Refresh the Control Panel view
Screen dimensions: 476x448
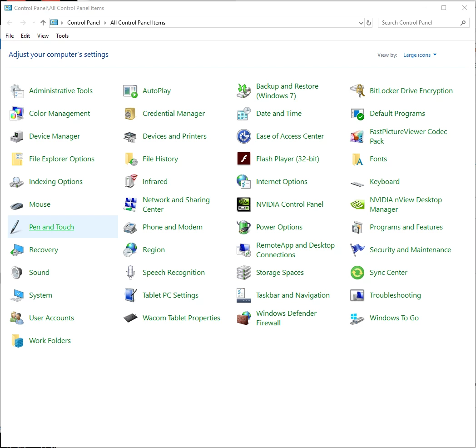[368, 23]
